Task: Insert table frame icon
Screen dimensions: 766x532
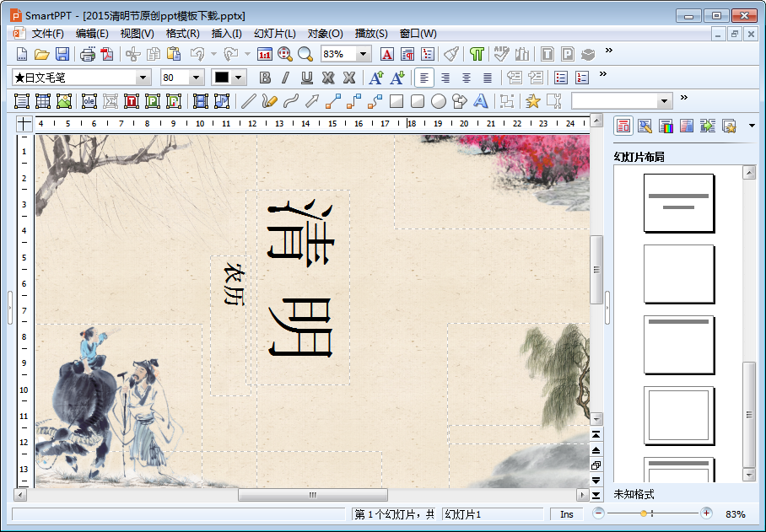Action: coord(43,101)
